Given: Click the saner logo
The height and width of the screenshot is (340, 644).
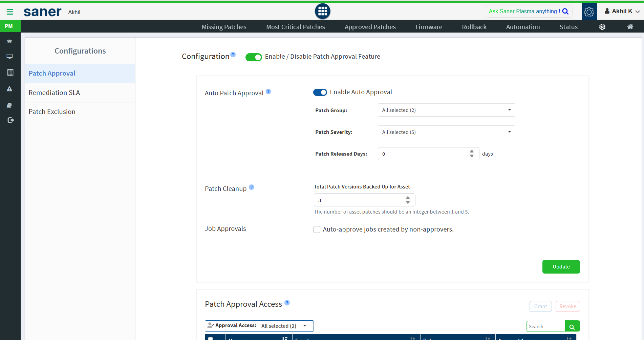Looking at the screenshot, I should [x=42, y=12].
